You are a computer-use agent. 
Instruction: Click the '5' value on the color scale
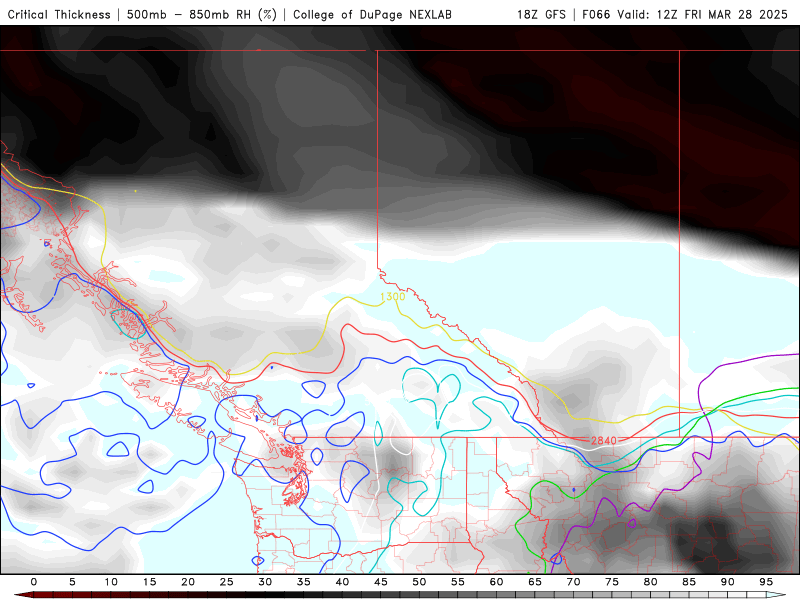pos(72,582)
